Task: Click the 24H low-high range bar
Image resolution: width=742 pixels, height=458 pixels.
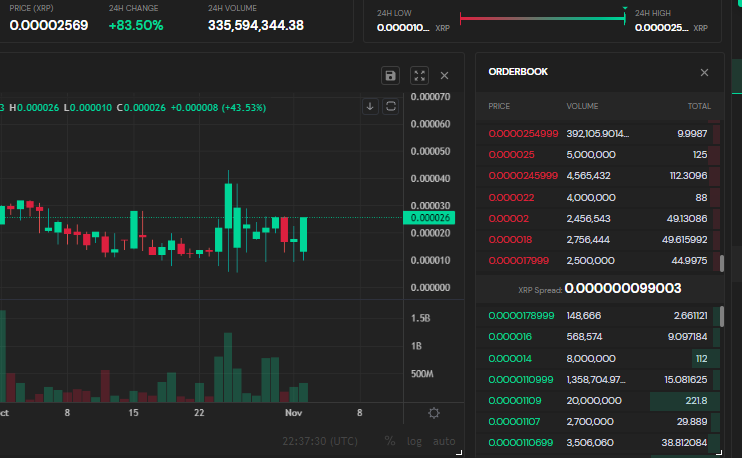Action: pyautogui.click(x=542, y=18)
